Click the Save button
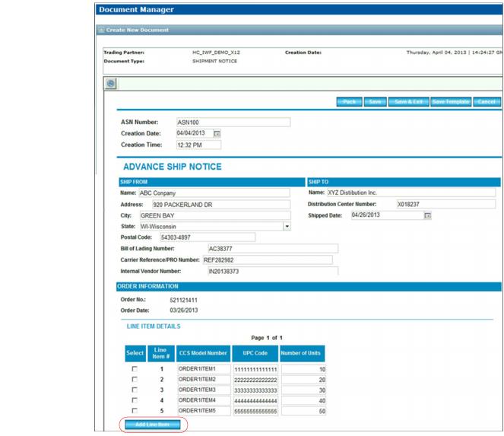Screen dimensions: 504x436 click(x=374, y=102)
